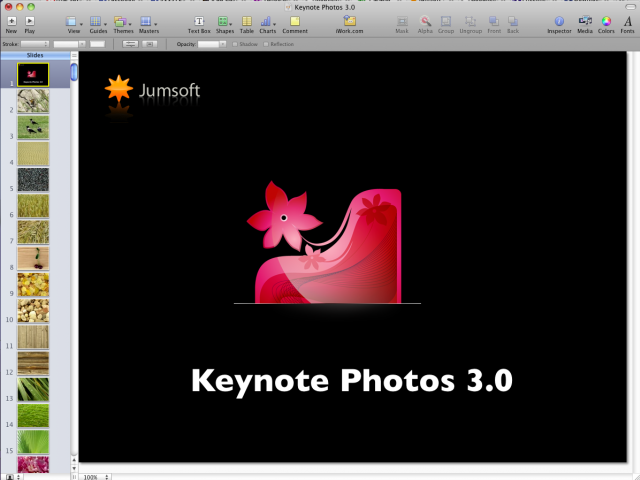
Task: Click the slide navigator options handle
Action: pos(74,55)
